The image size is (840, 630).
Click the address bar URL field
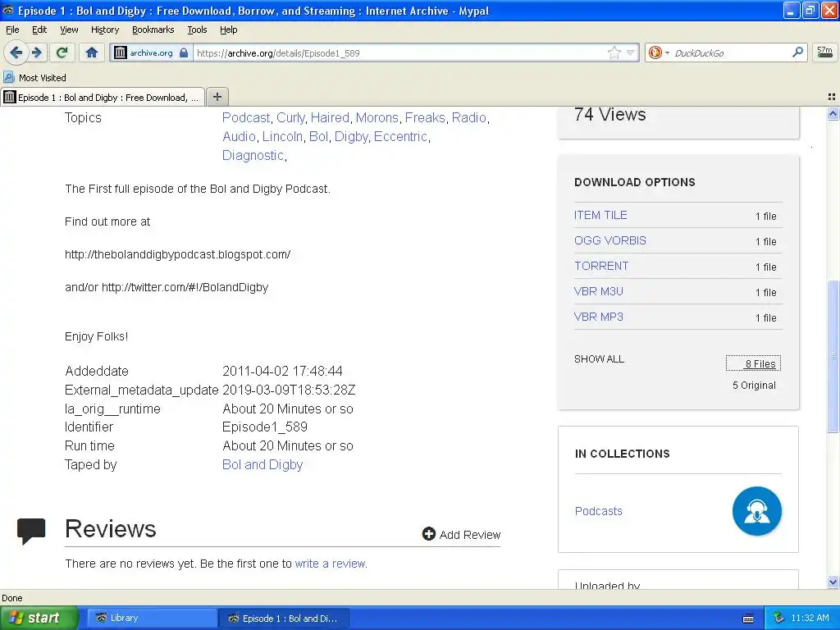[x=399, y=52]
